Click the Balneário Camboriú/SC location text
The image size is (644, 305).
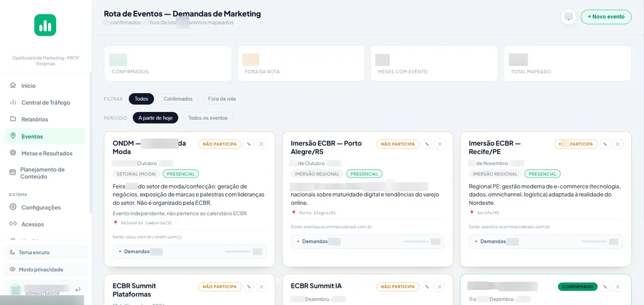click(x=146, y=223)
